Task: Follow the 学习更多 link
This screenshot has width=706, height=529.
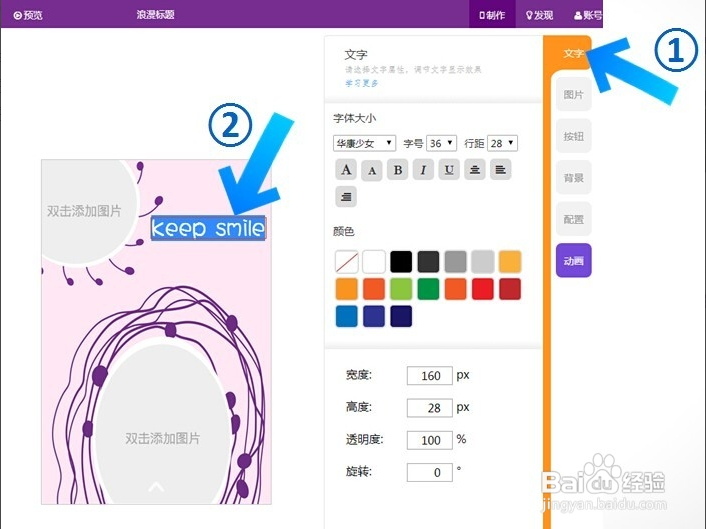Action: pos(362,83)
